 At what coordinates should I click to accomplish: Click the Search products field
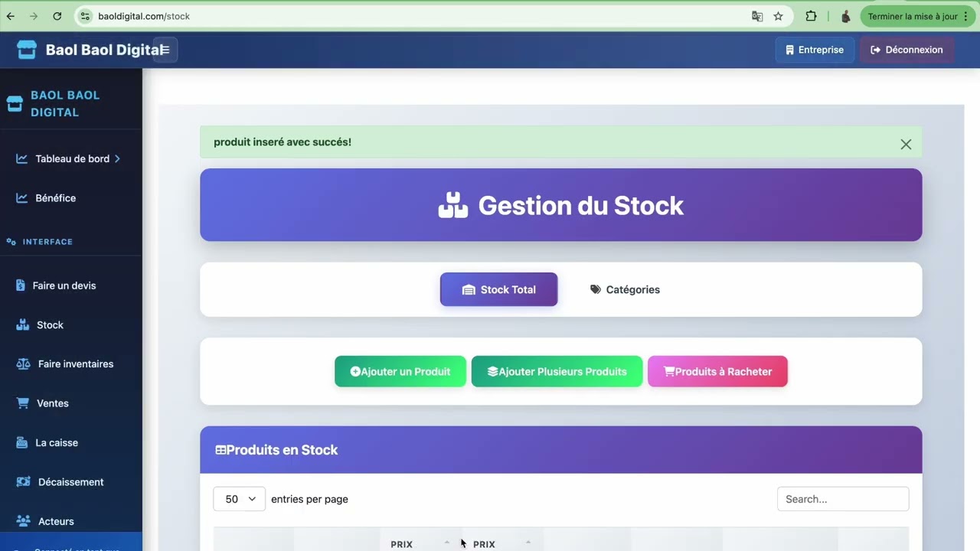click(x=843, y=499)
